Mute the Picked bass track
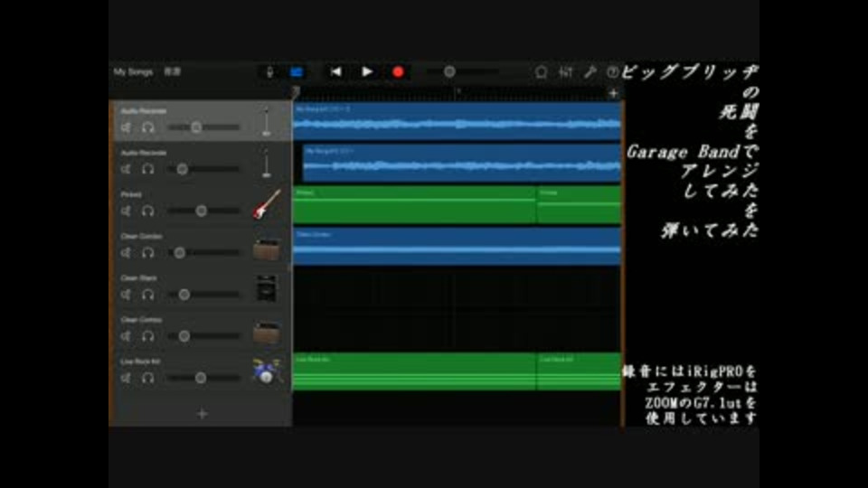Screen dimensions: 868x488 tap(127, 211)
